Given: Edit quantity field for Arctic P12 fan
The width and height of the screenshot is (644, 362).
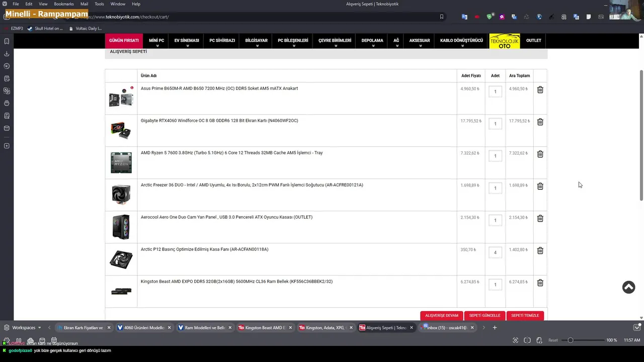Looking at the screenshot, I should tap(495, 252).
